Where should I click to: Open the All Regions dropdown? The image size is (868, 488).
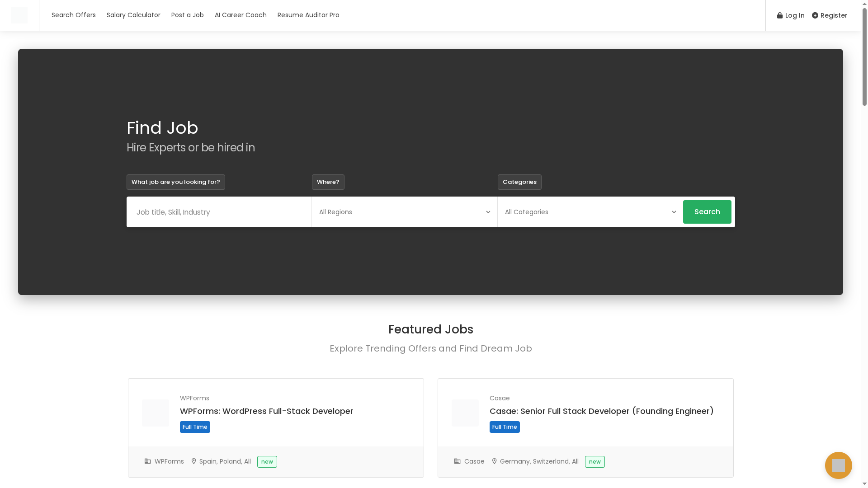click(x=404, y=212)
